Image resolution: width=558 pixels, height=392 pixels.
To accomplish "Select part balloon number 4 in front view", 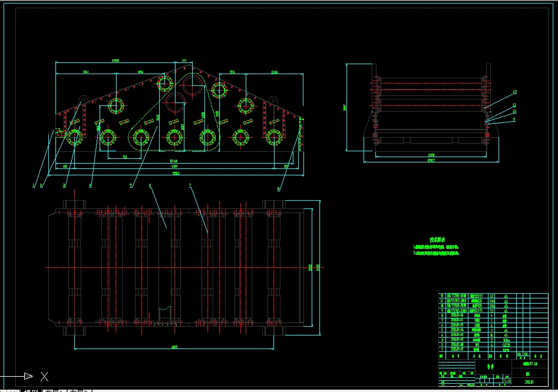I will (x=90, y=185).
